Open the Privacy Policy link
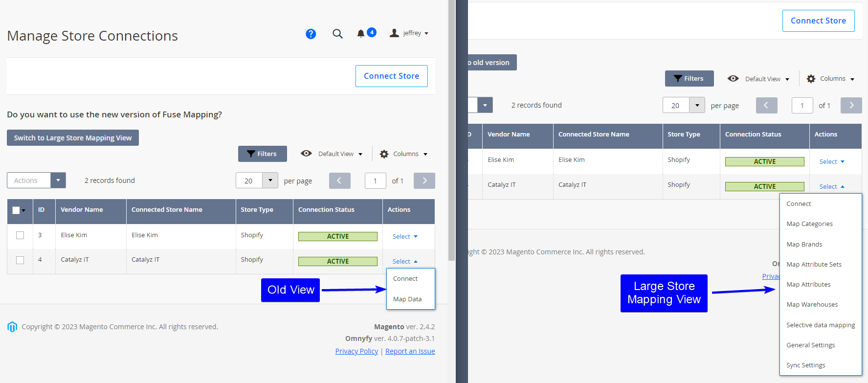Screen dimensions: 868x383 [x=356, y=351]
